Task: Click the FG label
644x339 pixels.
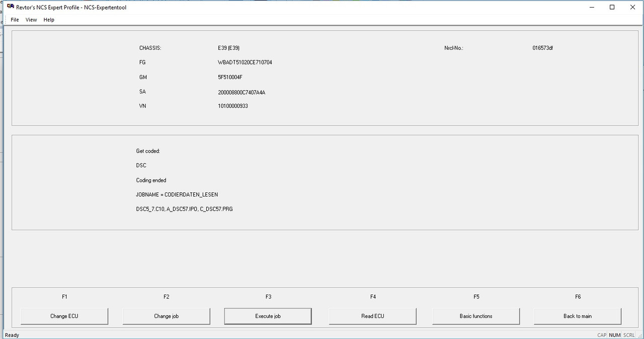Action: (142, 62)
